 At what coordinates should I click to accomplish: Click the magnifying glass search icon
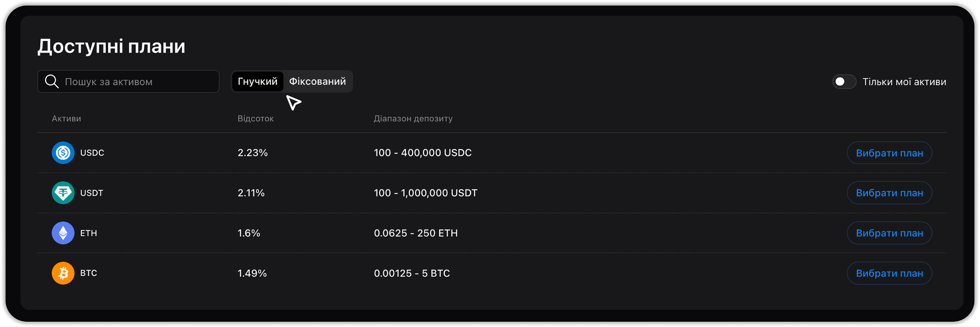click(52, 82)
